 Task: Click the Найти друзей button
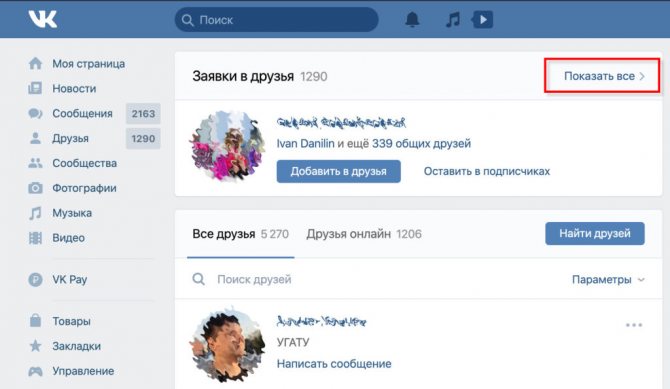[595, 233]
